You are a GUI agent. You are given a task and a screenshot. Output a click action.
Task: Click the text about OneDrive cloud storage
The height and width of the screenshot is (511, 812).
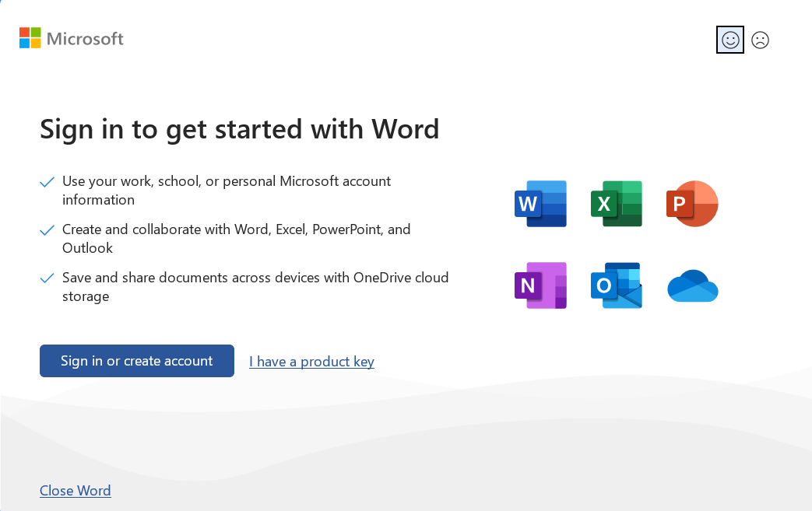[255, 286]
